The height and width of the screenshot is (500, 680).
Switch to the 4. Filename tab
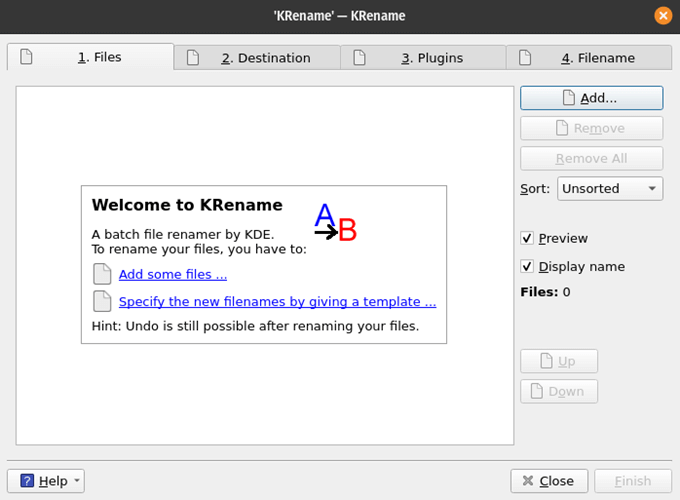pyautogui.click(x=589, y=58)
